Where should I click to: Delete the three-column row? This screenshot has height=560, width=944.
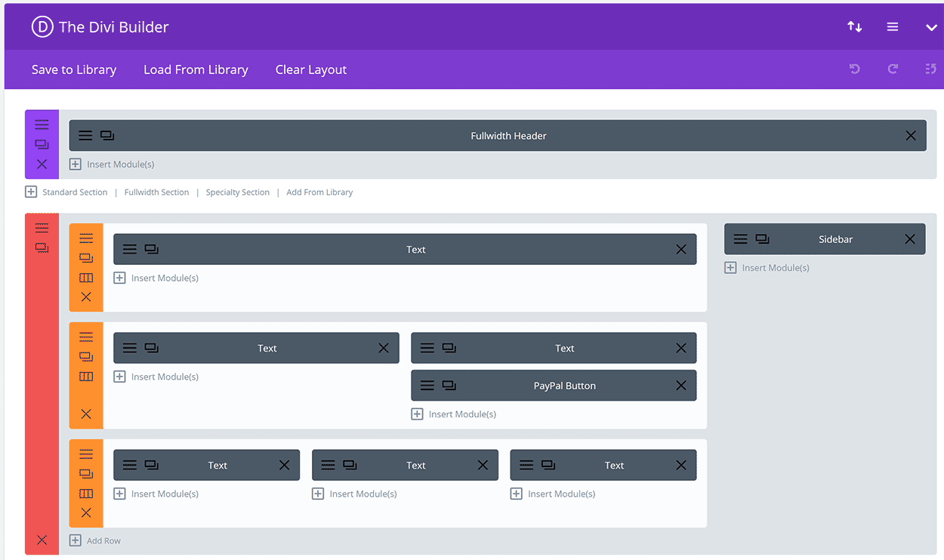[86, 512]
